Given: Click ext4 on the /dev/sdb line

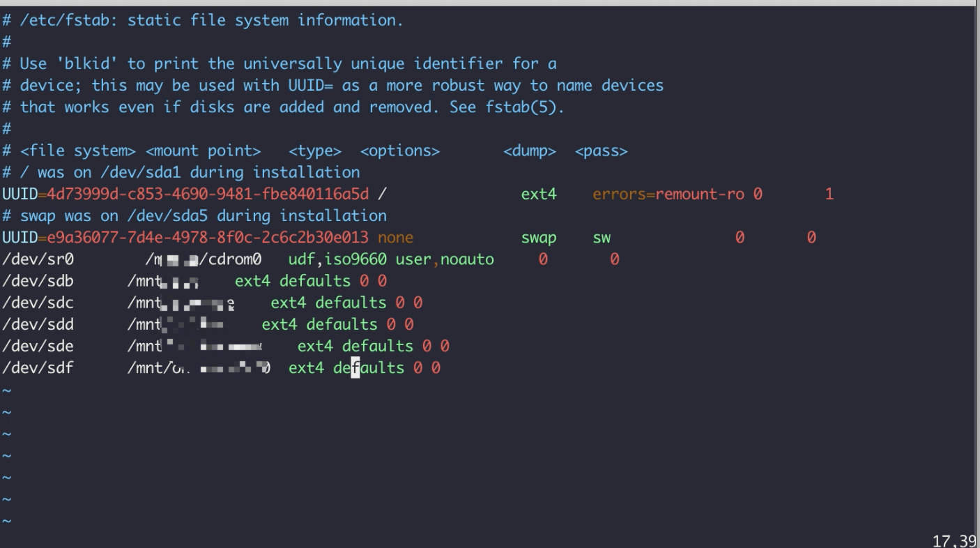Looking at the screenshot, I should pos(253,281).
